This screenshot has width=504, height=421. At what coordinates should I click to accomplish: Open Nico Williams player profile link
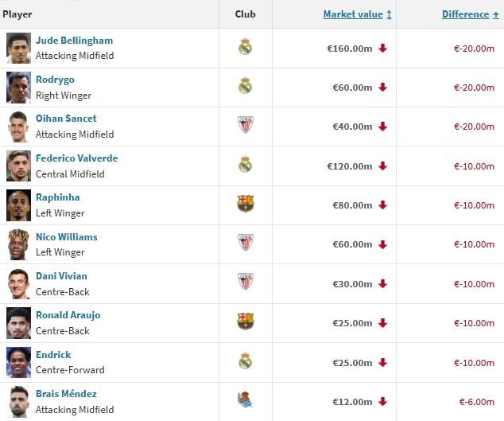coord(66,236)
